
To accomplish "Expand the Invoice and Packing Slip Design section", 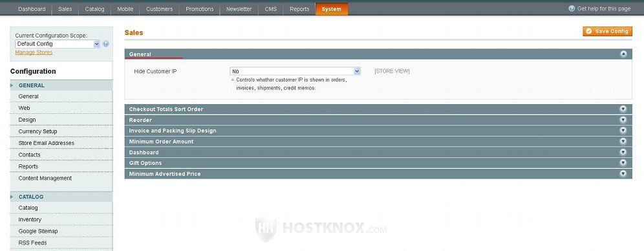I will (378, 131).
